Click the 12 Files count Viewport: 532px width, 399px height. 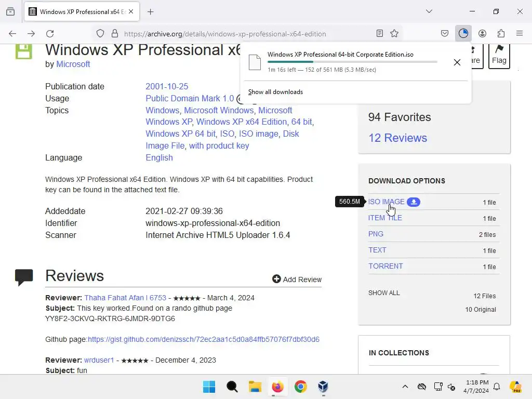[485, 296]
